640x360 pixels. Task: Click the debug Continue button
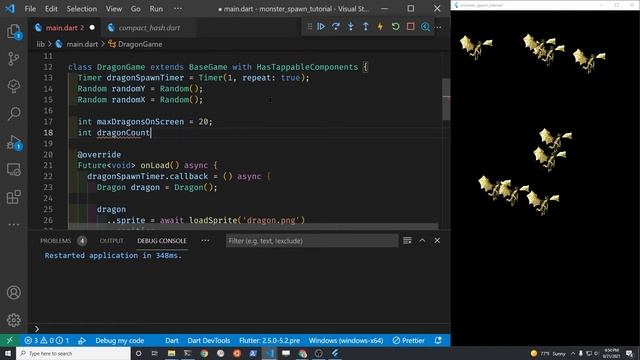321,27
